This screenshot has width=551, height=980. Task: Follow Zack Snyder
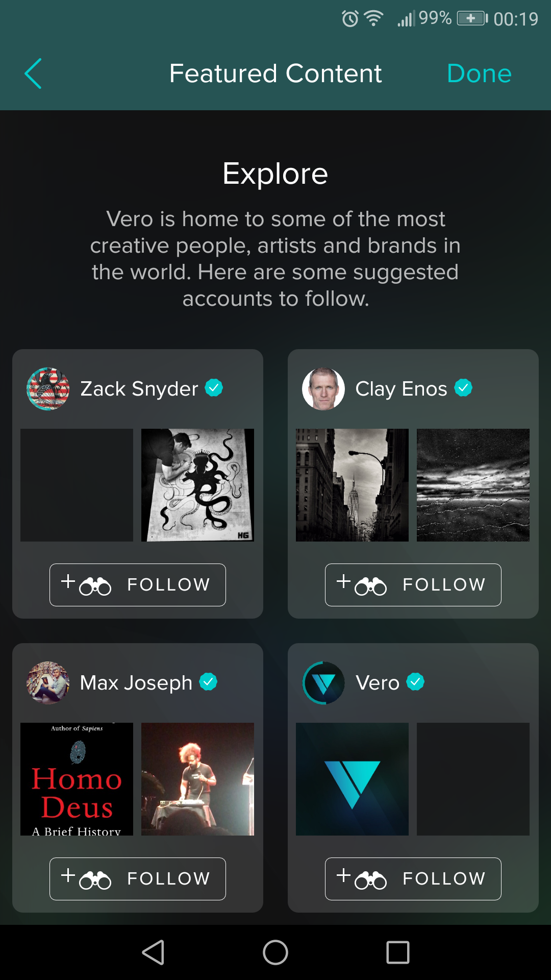[x=138, y=585]
